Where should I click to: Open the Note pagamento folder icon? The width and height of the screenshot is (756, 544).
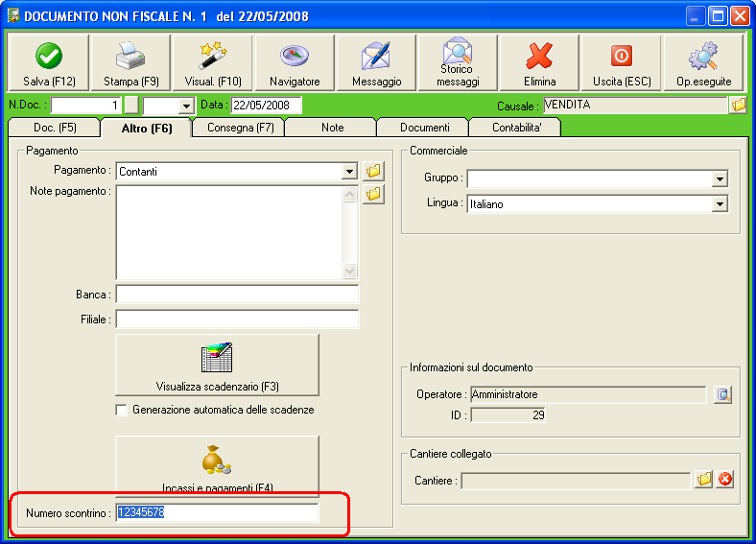point(373,194)
